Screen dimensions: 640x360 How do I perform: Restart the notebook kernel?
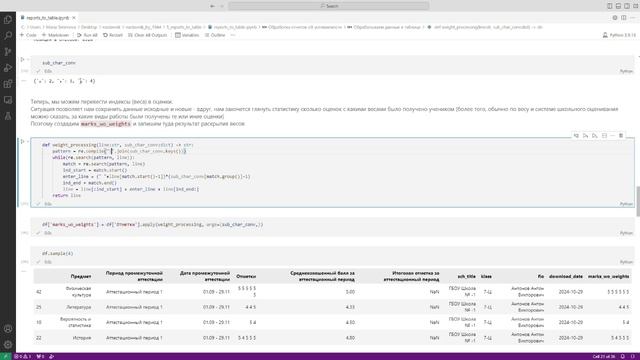[113, 35]
